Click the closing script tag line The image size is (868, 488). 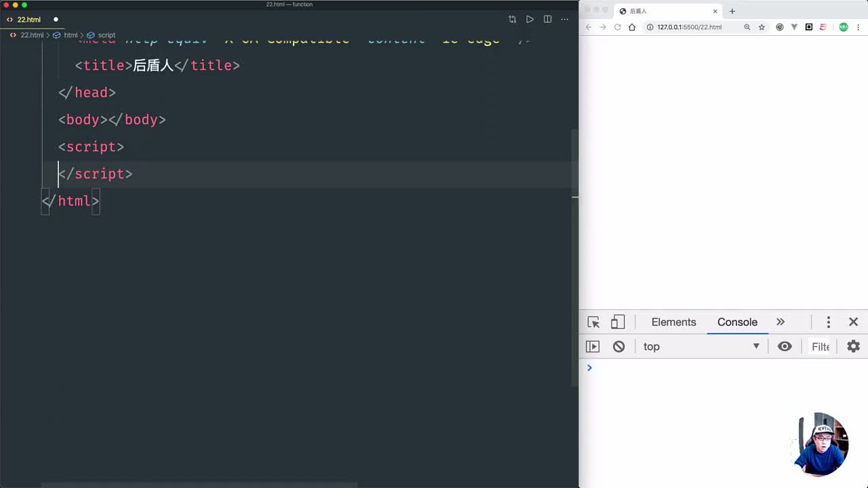point(95,174)
